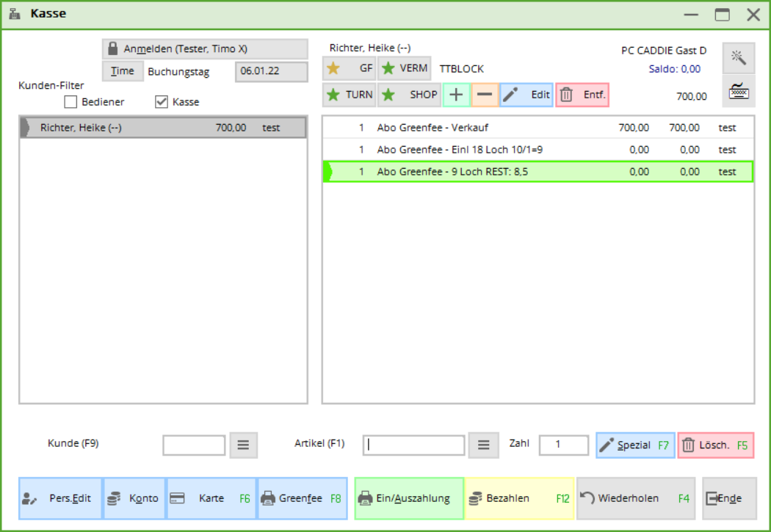Print Greenfee with F8 button
Image resolution: width=771 pixels, height=532 pixels.
302,498
